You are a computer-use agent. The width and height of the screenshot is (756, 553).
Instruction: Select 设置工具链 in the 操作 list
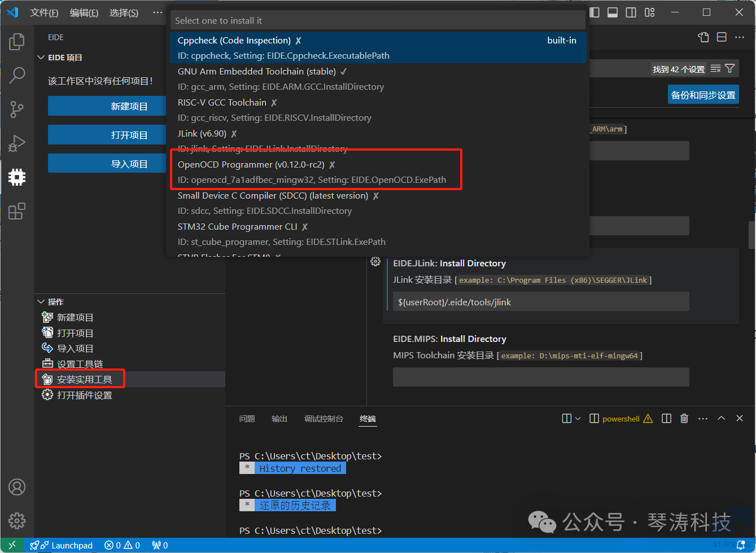point(129,364)
